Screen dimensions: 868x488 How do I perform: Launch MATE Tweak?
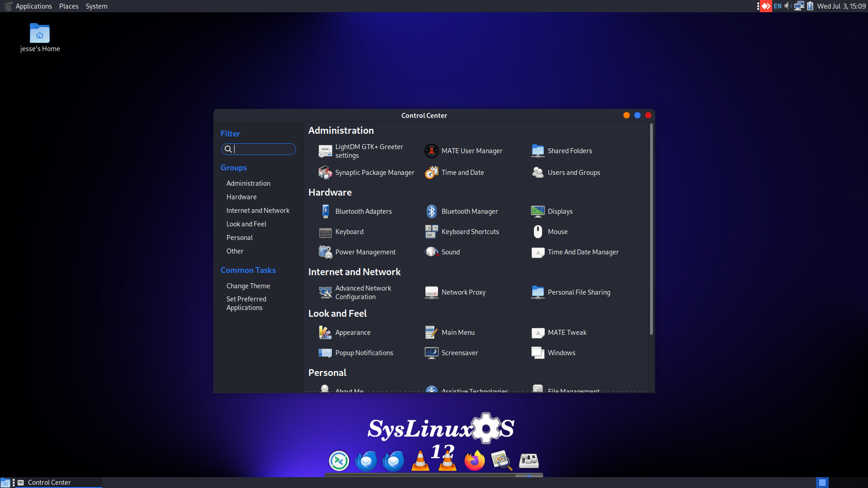pos(559,333)
